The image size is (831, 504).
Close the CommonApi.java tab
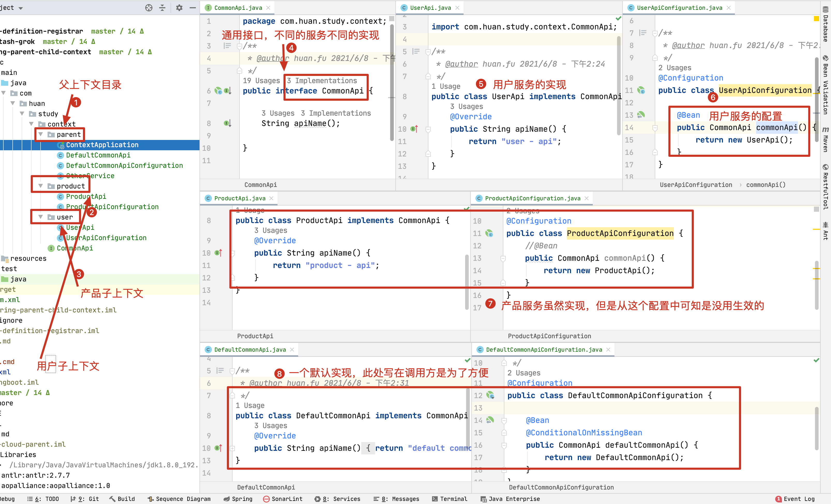(x=268, y=8)
